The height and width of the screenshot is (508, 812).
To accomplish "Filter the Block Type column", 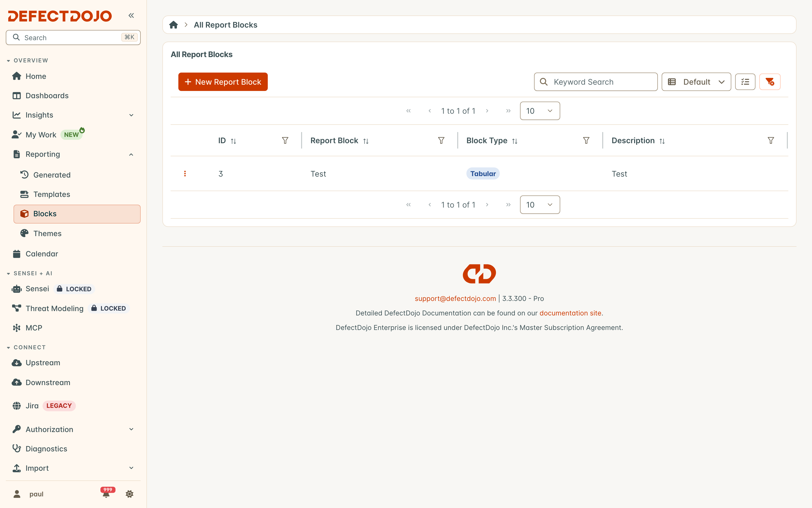I will click(x=586, y=141).
